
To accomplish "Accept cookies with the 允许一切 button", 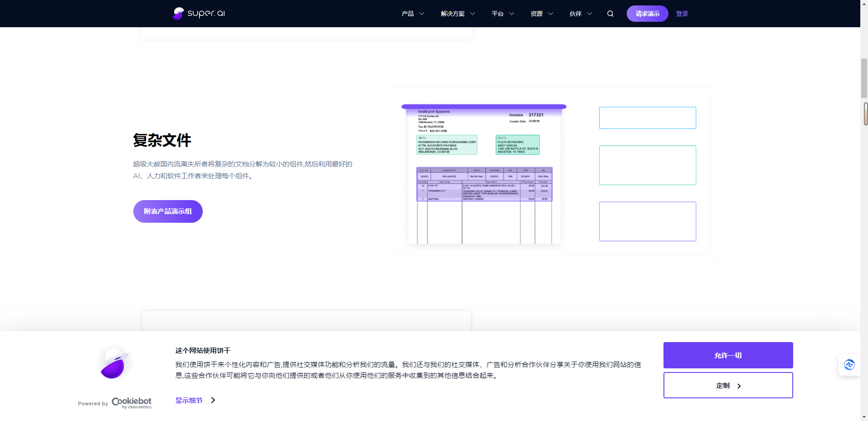I will click(x=727, y=355).
